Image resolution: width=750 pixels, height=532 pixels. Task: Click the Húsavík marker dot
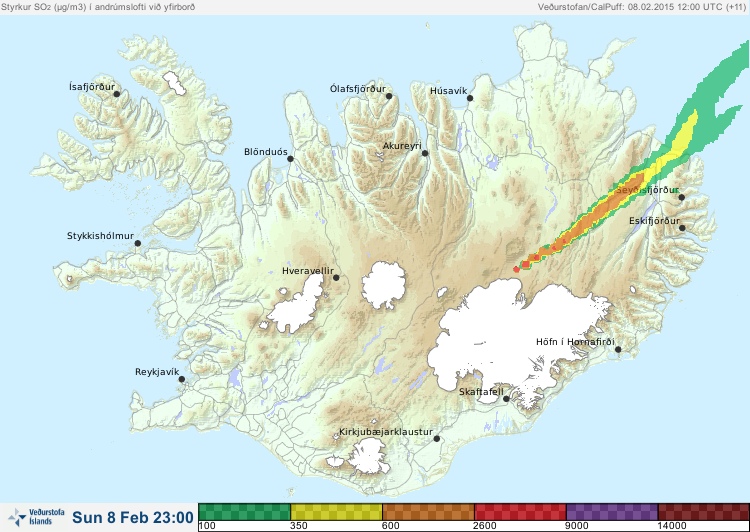[x=470, y=98]
